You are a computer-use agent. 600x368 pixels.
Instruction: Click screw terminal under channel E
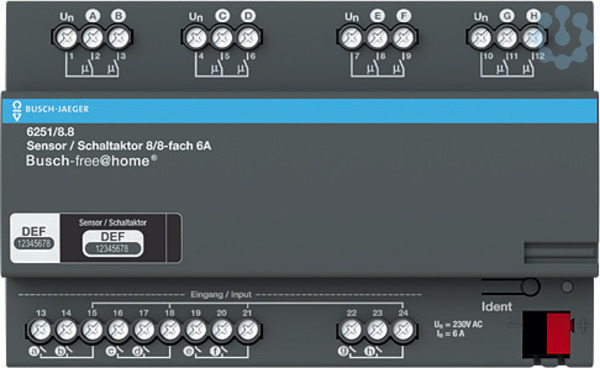point(378,38)
